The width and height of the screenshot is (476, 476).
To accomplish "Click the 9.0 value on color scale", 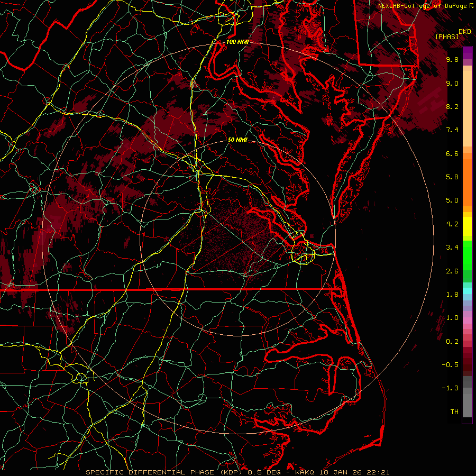I will coord(452,83).
